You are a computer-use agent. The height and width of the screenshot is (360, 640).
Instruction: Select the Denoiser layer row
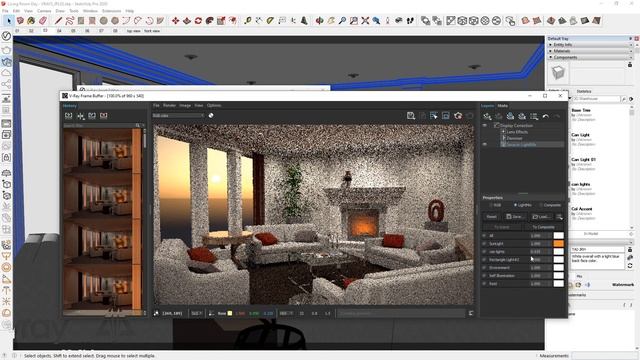(x=532, y=138)
